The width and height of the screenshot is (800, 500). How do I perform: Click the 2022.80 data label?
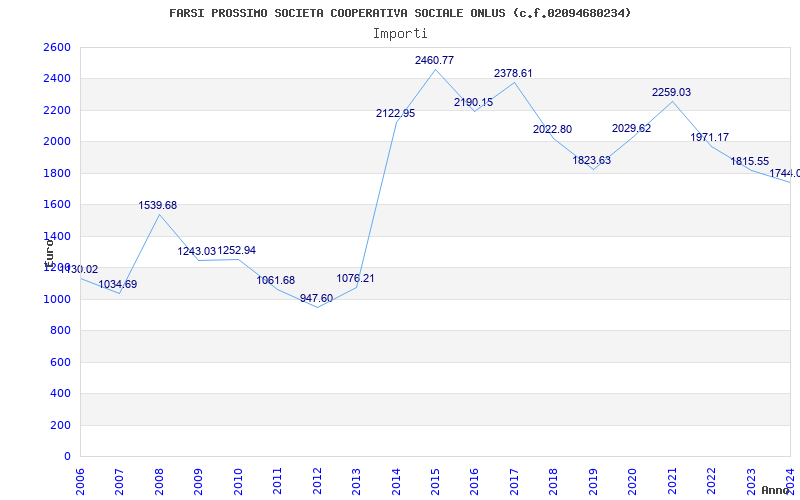[552, 130]
